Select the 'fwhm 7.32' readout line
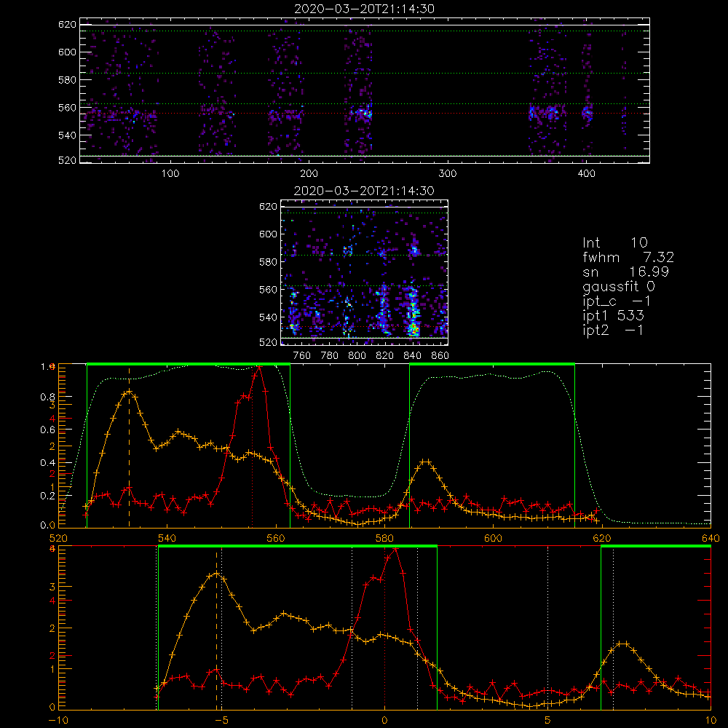This screenshot has height=728, width=728. point(628,257)
